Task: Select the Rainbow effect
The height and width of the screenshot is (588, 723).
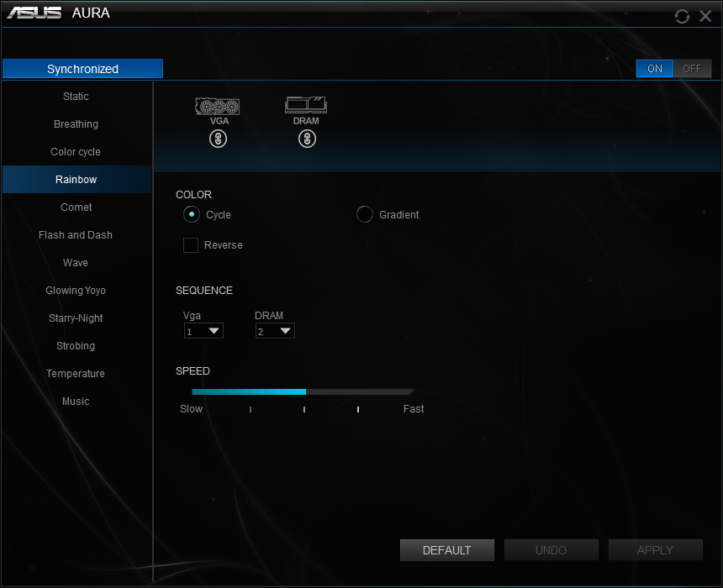Action: coord(76,179)
